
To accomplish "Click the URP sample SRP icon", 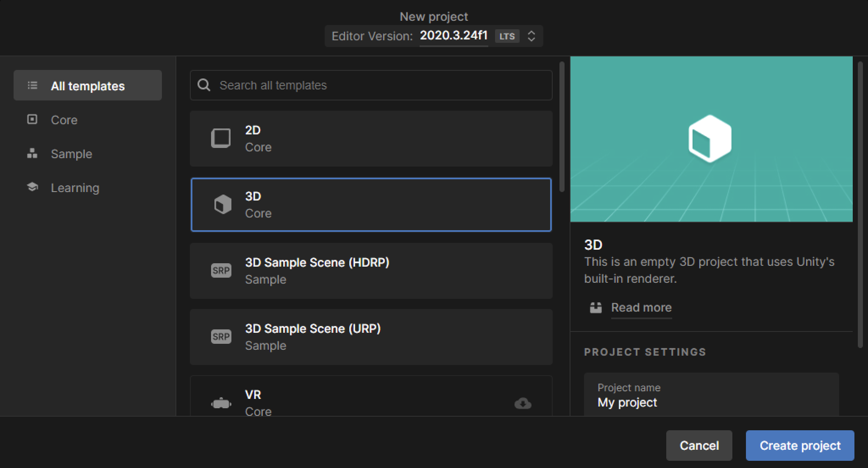I will [x=221, y=337].
